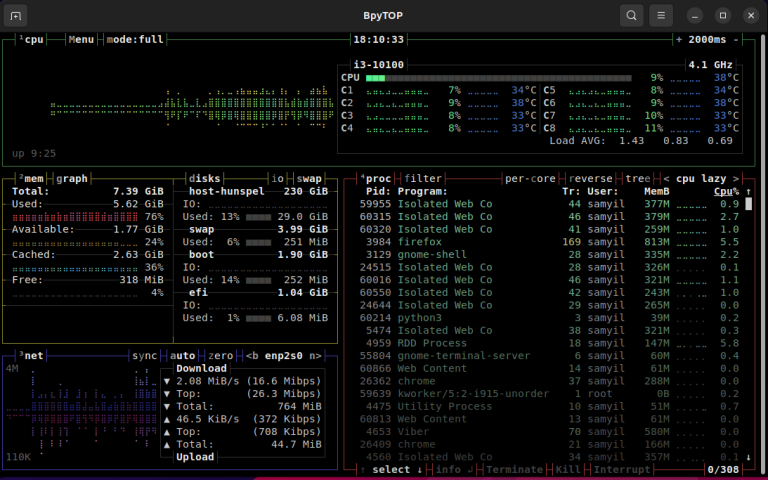Click the C8 core usage 11%
Image resolution: width=768 pixels, height=480 pixels.
tap(653, 128)
